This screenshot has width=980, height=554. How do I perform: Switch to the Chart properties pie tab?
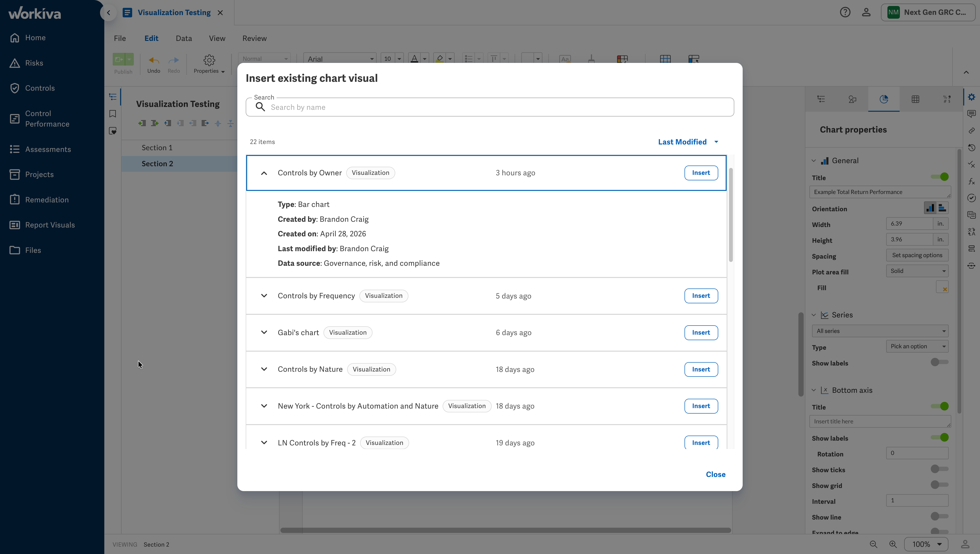(884, 99)
